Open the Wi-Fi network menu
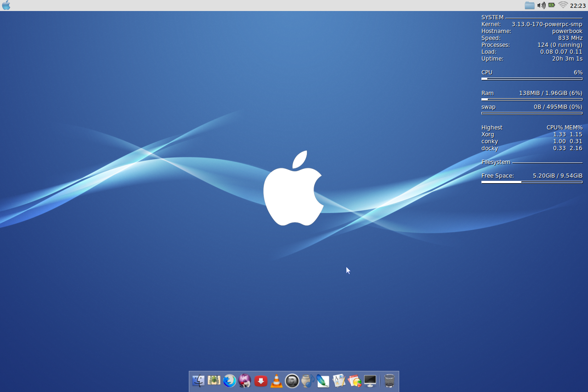 coord(563,6)
